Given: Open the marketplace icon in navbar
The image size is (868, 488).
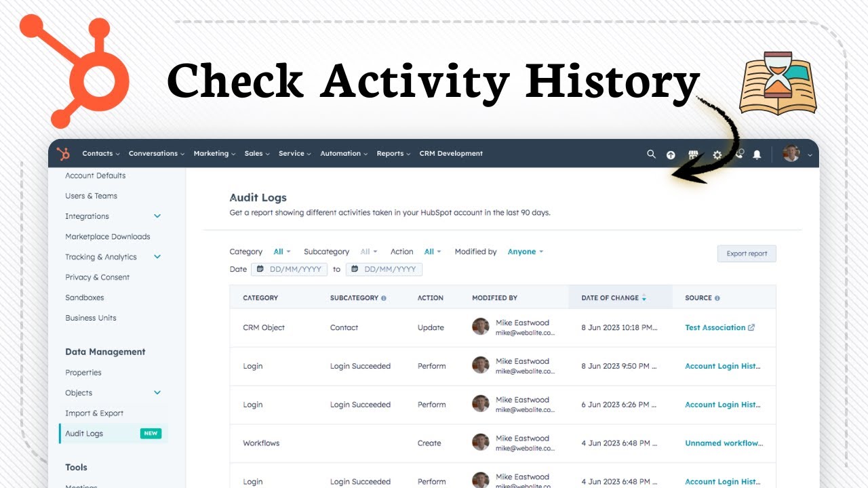Looking at the screenshot, I should tap(693, 155).
